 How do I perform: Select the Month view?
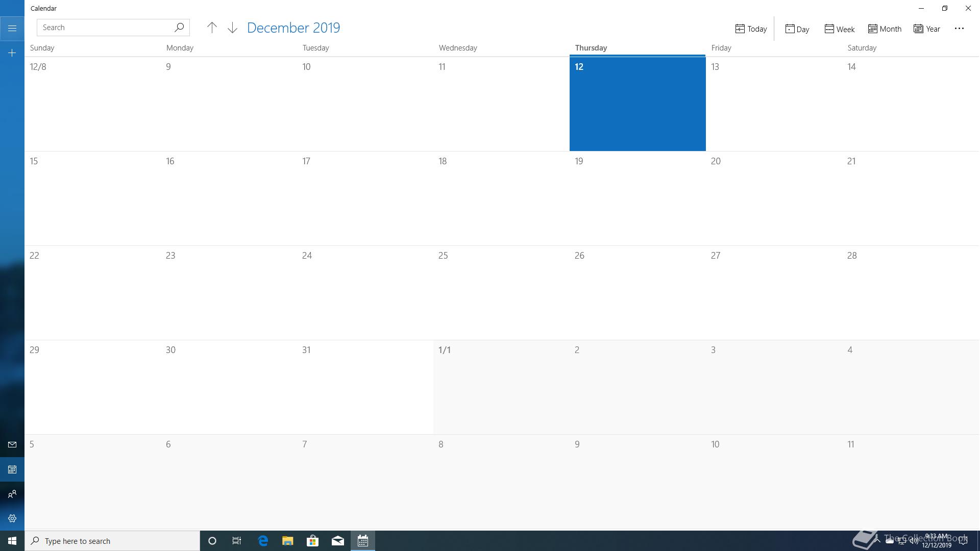tap(885, 29)
